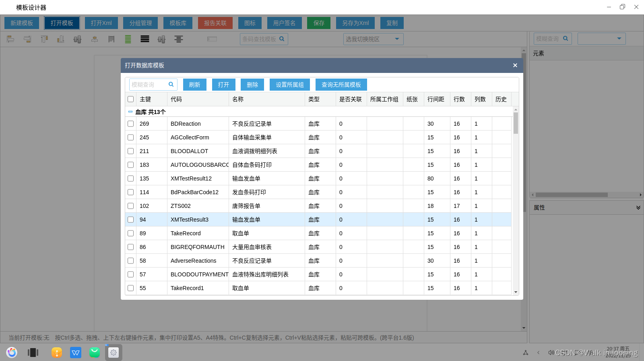Click the 模板库 top bar button
The image size is (644, 361).
(178, 23)
